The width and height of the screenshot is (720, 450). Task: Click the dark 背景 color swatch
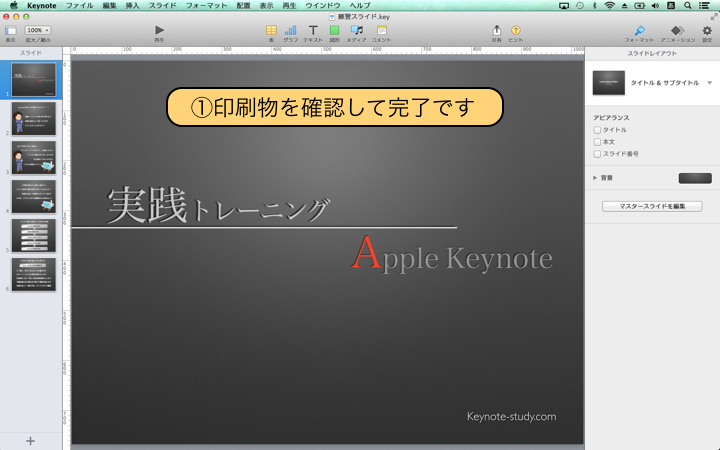coord(694,178)
